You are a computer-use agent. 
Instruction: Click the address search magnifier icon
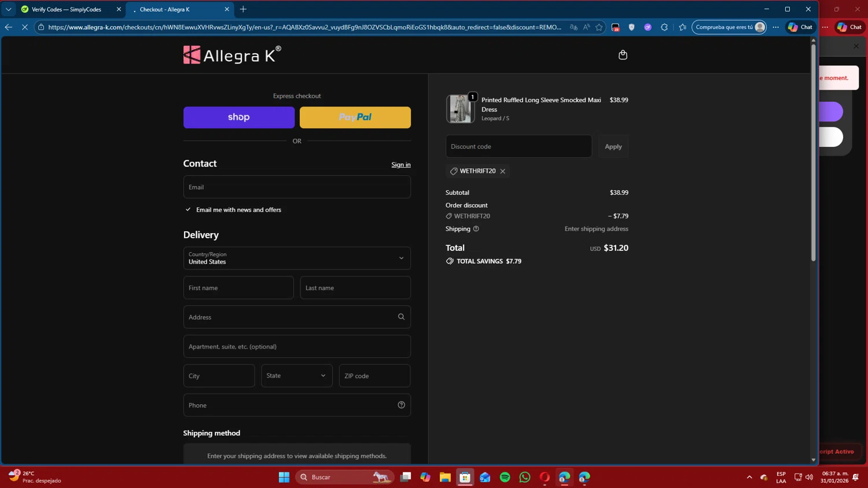coord(401,317)
